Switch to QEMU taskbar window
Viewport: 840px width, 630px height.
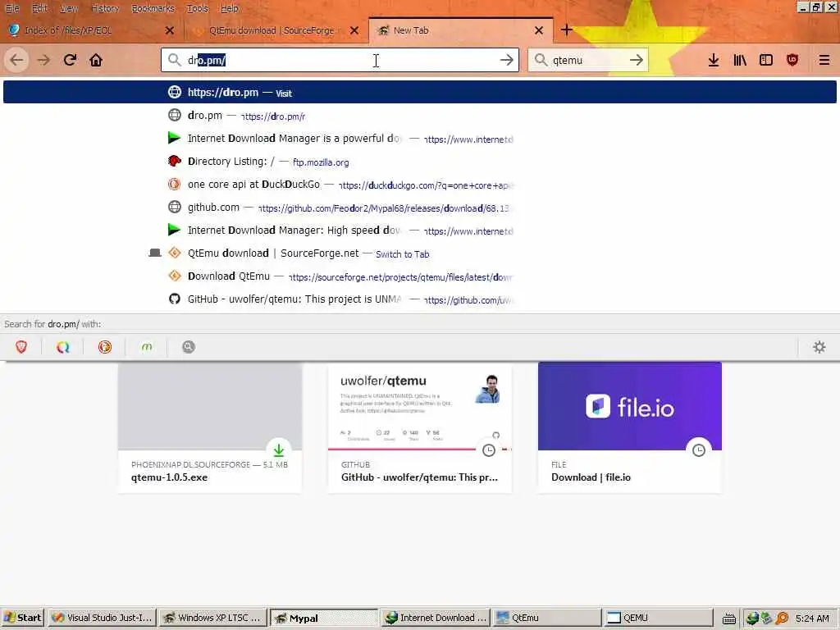(658, 618)
